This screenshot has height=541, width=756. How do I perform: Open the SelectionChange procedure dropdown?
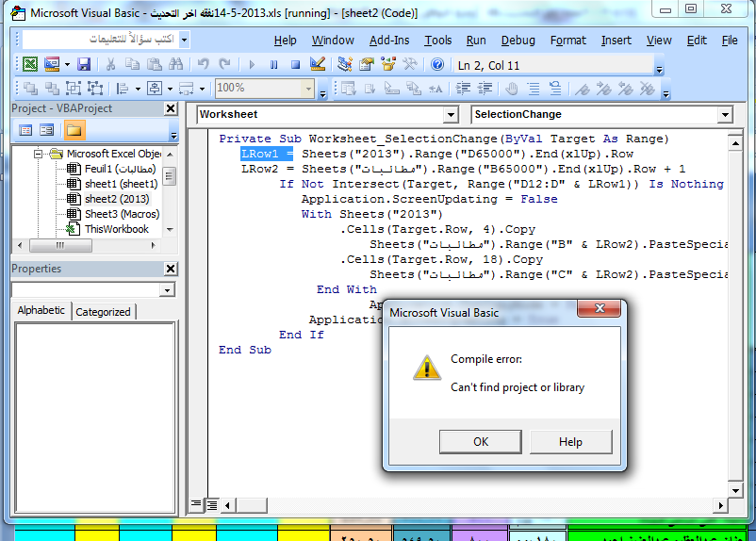pos(725,115)
